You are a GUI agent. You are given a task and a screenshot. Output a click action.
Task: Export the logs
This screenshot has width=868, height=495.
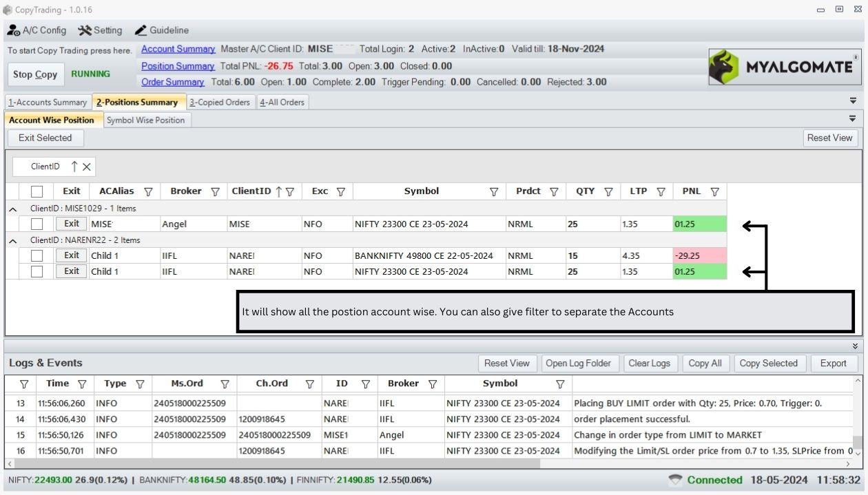834,364
